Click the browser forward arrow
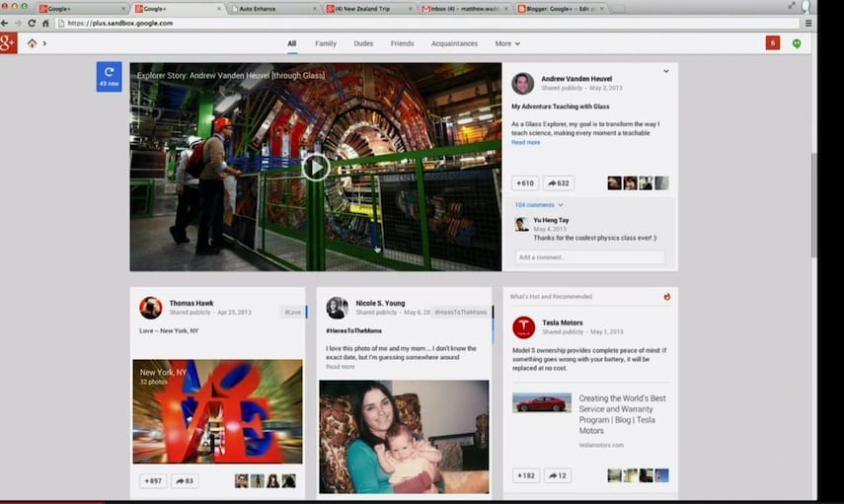The width and height of the screenshot is (844, 504). tap(18, 23)
